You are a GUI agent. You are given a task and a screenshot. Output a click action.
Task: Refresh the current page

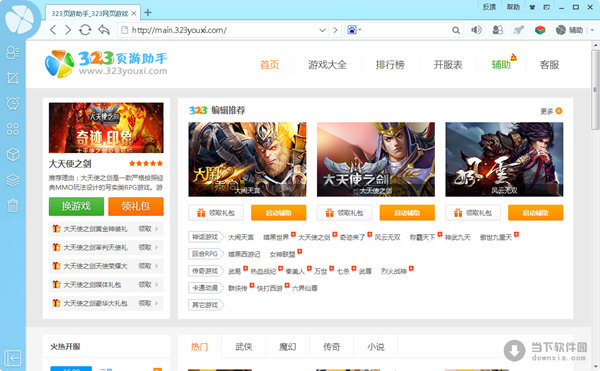click(85, 30)
